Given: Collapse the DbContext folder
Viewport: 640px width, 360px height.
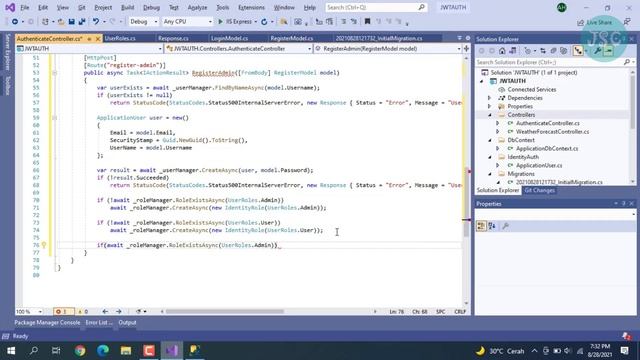Looking at the screenshot, I should [x=490, y=140].
